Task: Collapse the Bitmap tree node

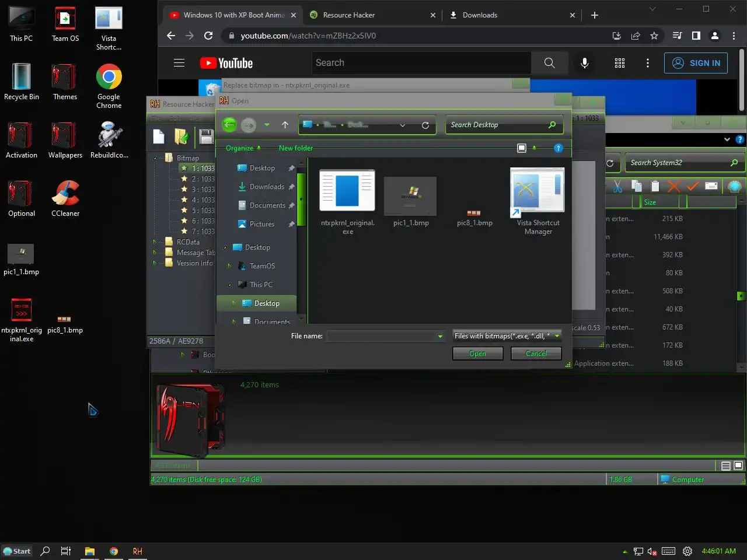Action: click(155, 158)
